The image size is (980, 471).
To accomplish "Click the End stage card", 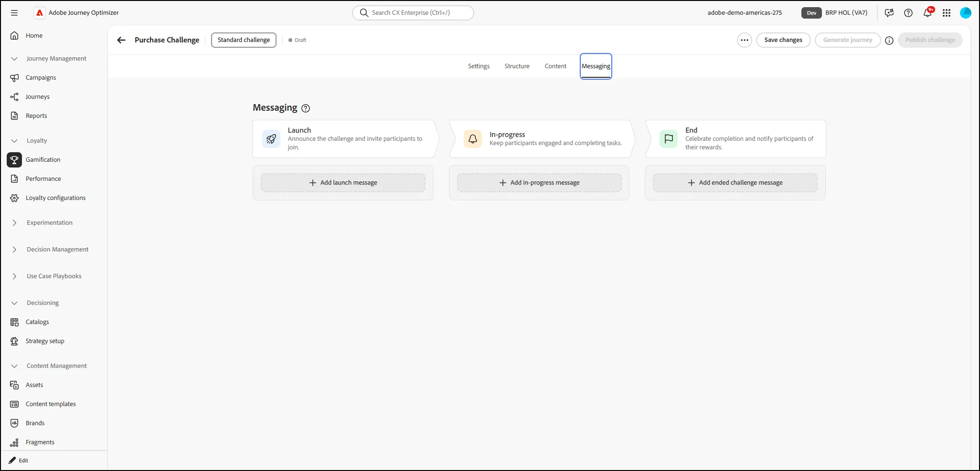I will [735, 139].
